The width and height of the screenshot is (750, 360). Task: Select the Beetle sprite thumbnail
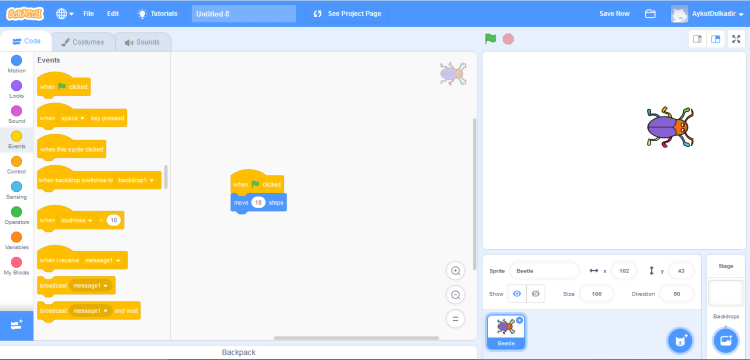[506, 332]
